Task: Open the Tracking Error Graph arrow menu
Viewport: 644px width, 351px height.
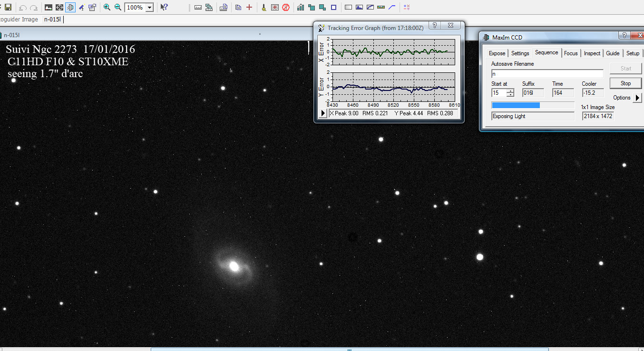Action: point(323,113)
